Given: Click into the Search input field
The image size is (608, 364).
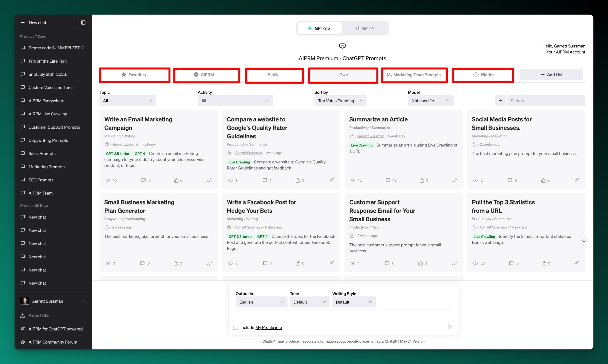Looking at the screenshot, I should (546, 101).
